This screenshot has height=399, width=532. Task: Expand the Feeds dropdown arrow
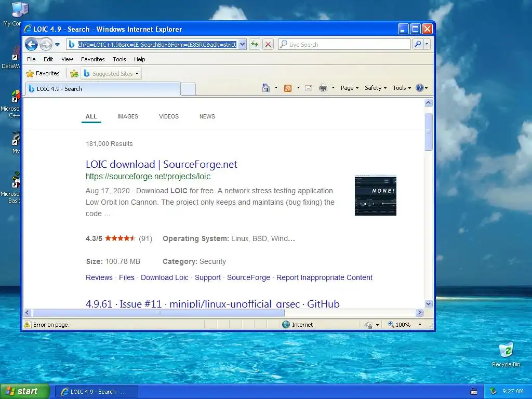298,88
